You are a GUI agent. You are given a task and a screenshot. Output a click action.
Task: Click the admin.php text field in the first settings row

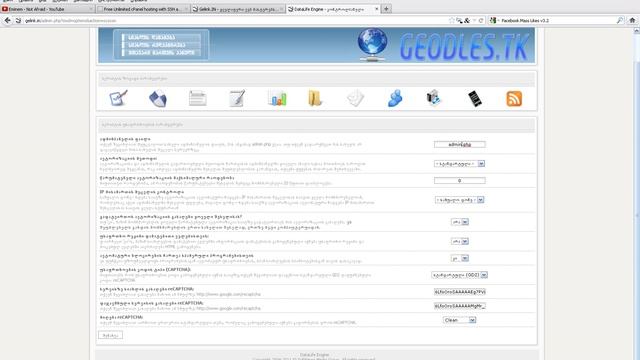[x=460, y=144]
